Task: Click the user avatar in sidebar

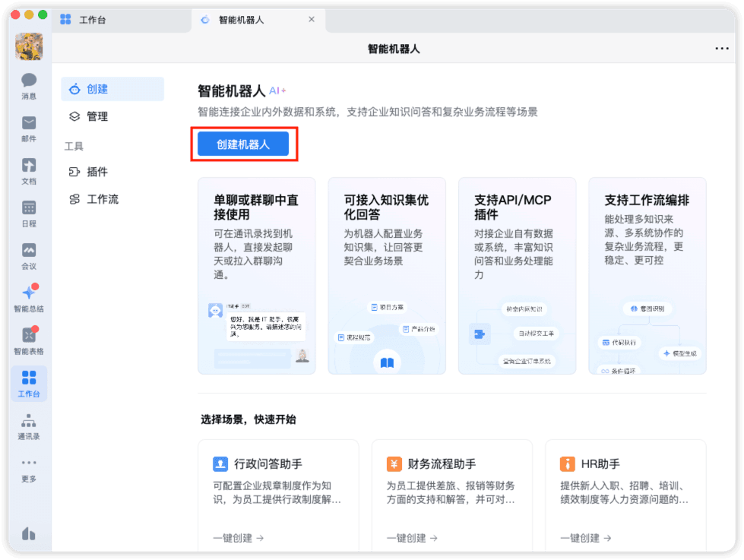Action: coord(29,46)
